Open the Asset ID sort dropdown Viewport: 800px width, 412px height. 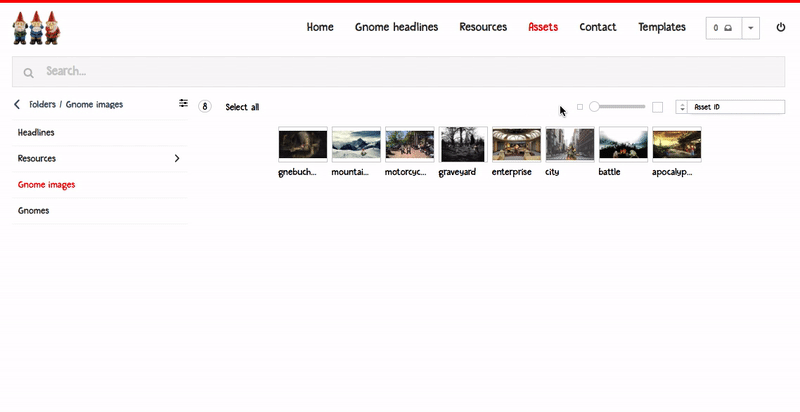point(736,107)
